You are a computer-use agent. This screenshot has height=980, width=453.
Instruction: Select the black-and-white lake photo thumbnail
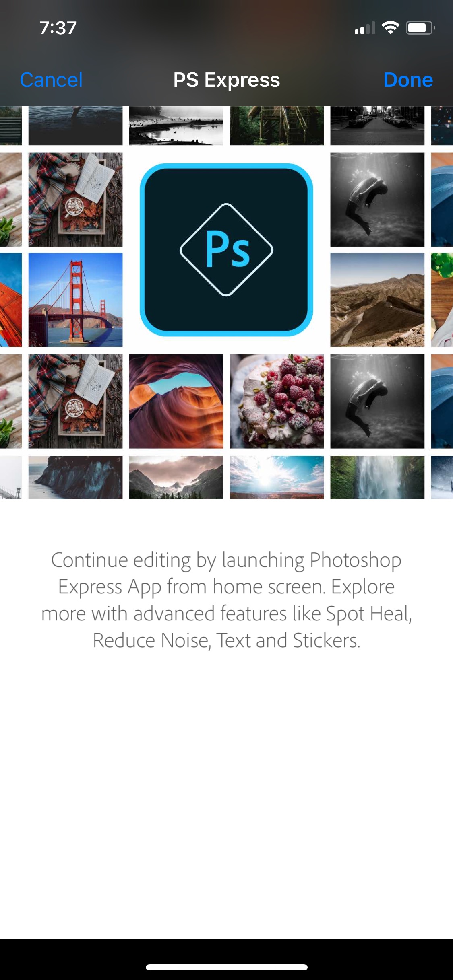[x=176, y=126]
